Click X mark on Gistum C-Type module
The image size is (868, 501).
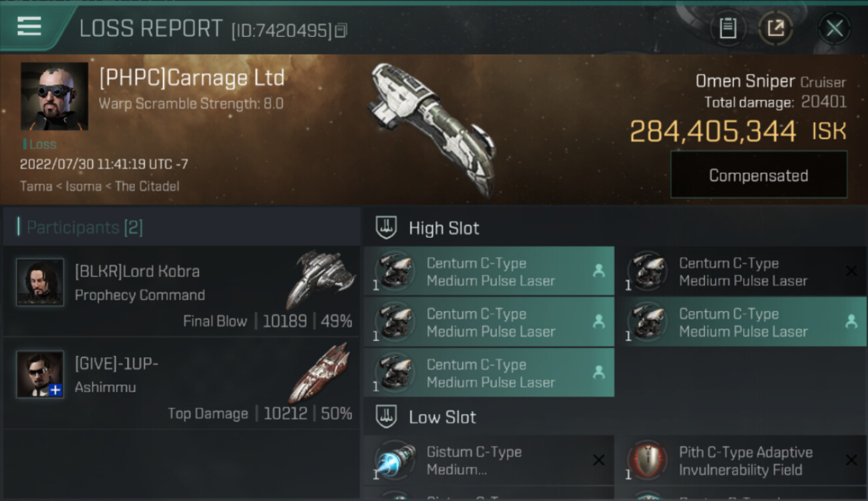point(599,460)
